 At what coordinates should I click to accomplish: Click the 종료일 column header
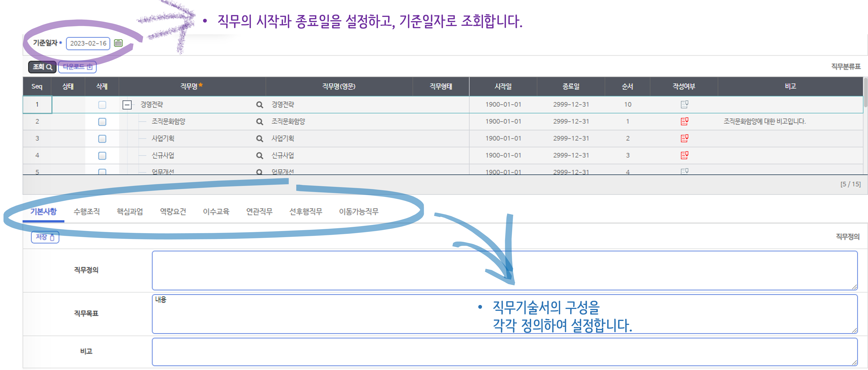pos(571,87)
